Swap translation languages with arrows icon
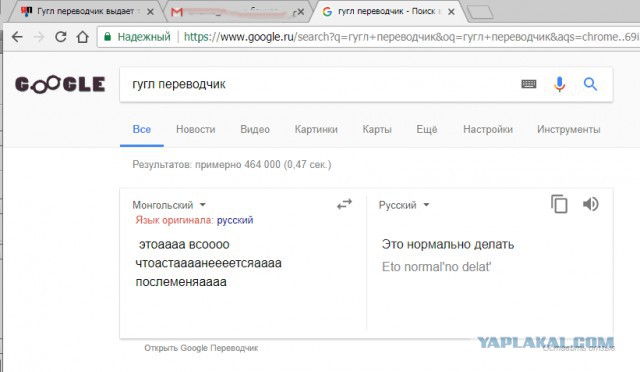Screen dimensions: 640x372 (344, 204)
